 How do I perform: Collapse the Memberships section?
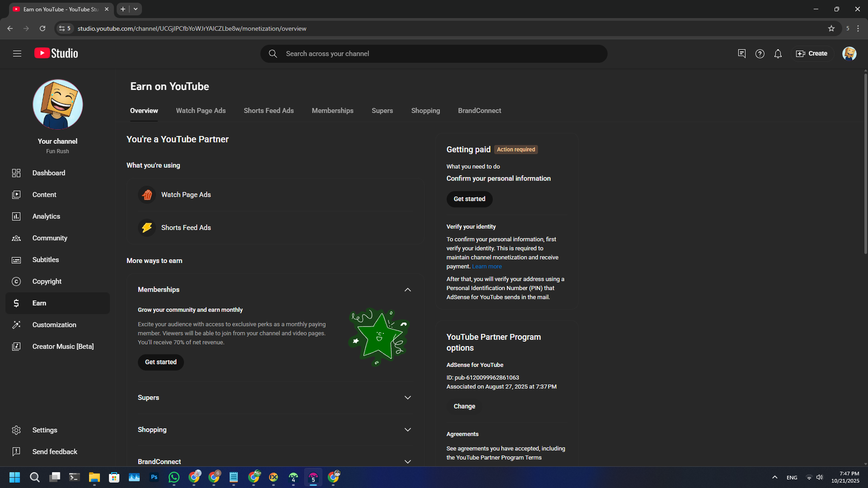(407, 290)
